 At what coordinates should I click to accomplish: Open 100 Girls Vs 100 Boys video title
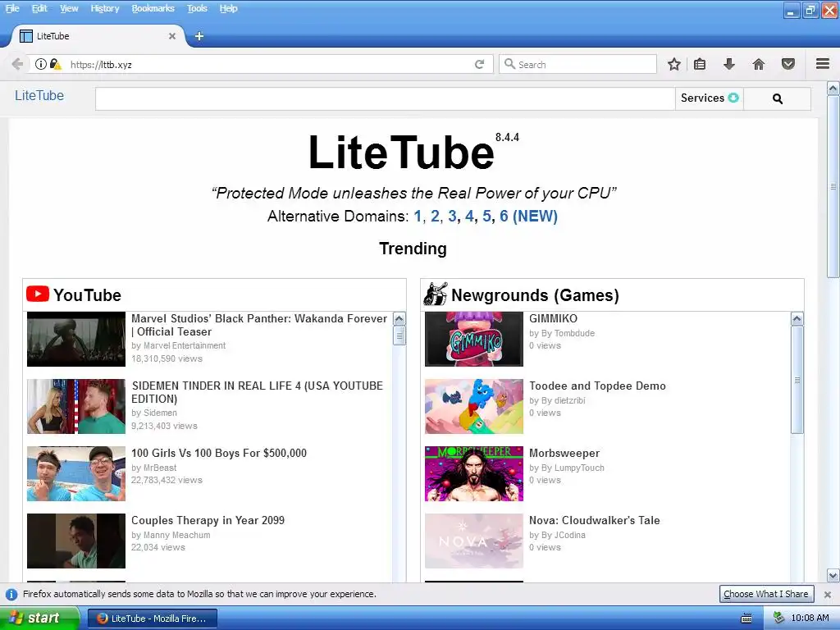coord(219,453)
